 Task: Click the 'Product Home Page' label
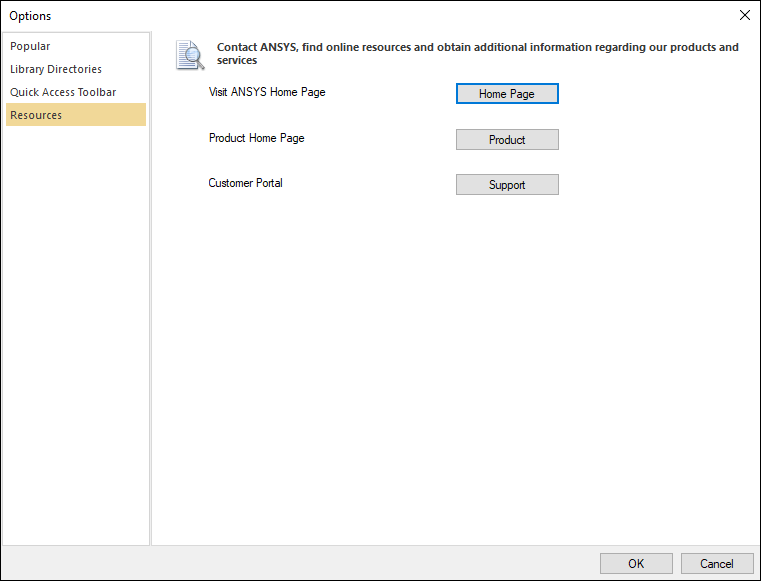(256, 138)
